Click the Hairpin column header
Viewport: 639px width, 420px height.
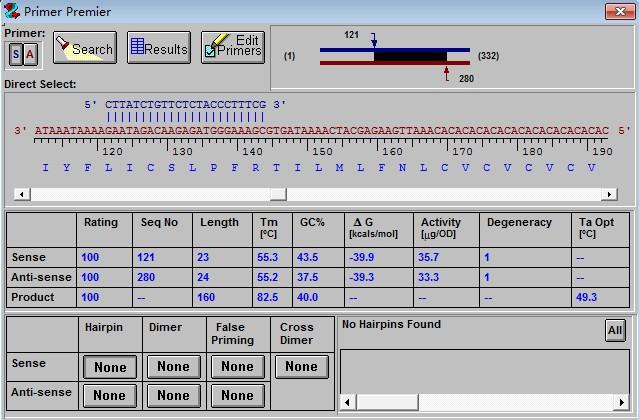104,328
